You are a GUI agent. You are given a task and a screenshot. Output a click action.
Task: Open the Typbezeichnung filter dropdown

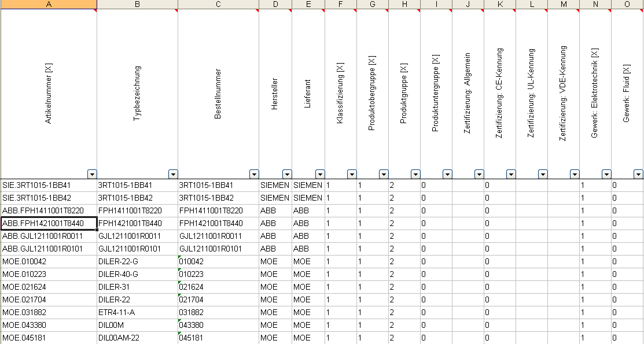point(173,174)
